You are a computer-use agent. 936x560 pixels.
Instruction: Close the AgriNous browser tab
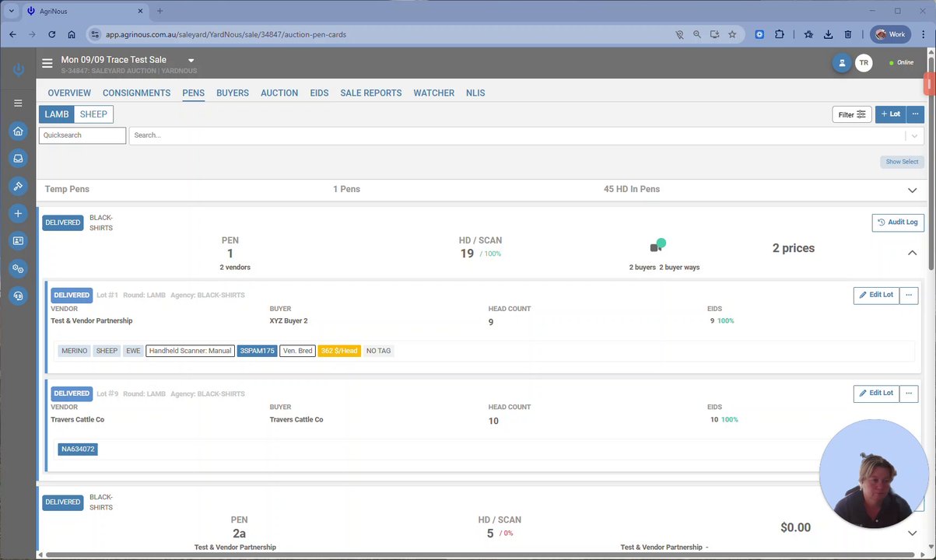click(140, 11)
